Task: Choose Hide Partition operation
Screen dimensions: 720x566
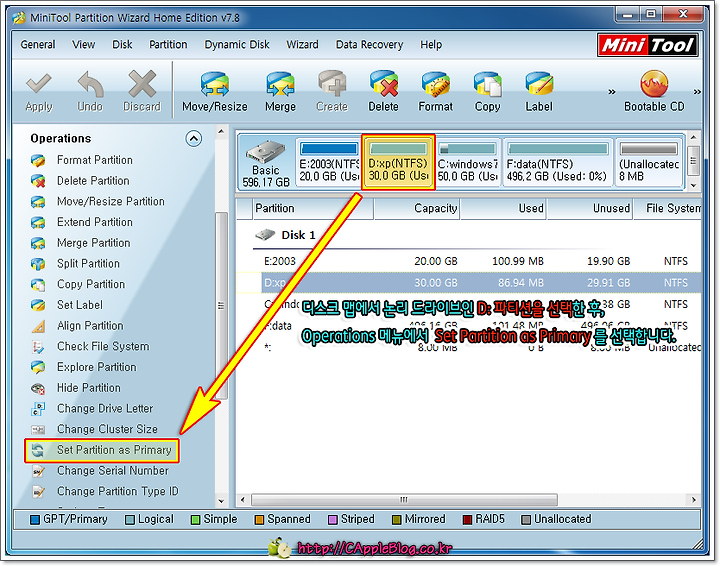Action: [x=89, y=387]
